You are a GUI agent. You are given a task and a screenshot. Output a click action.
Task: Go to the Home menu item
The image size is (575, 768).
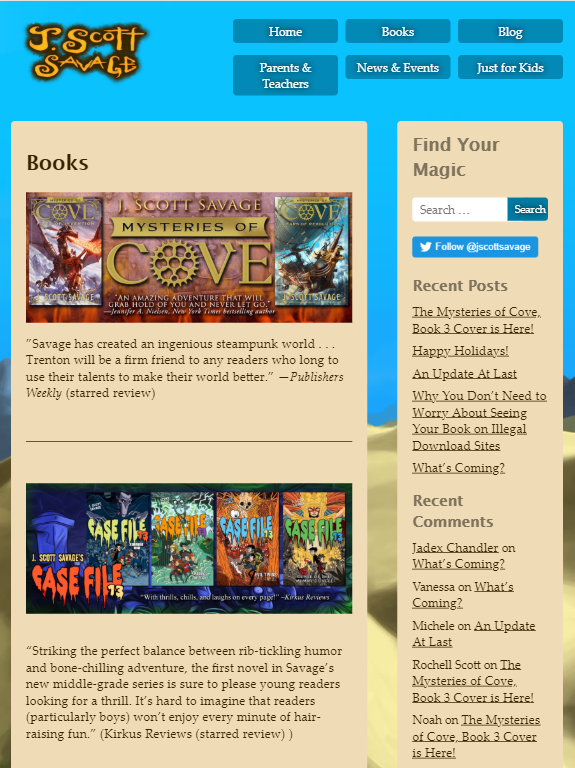pos(285,31)
